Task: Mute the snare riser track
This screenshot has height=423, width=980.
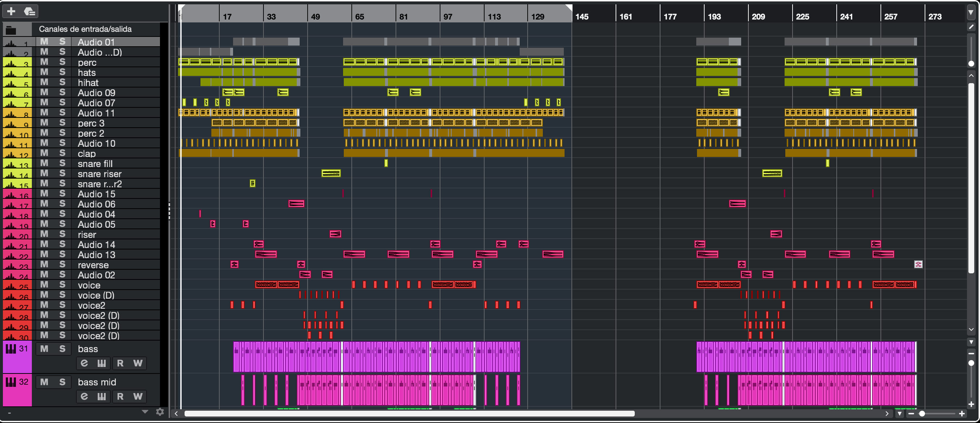Action: 44,173
